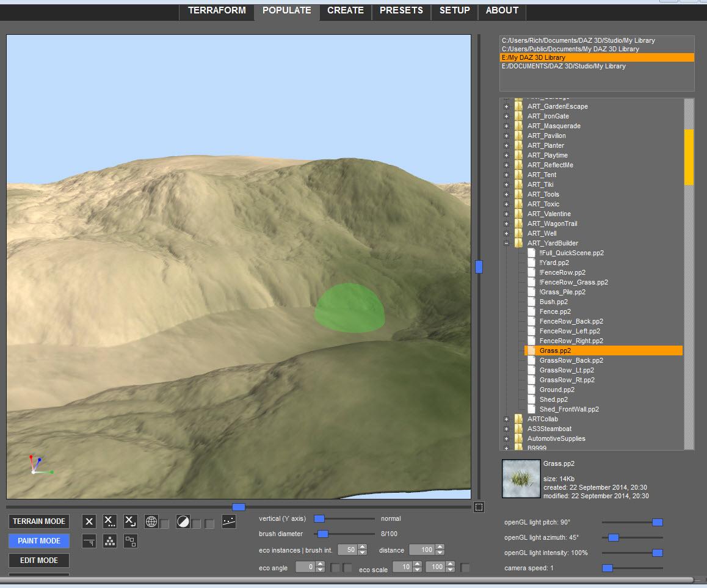Viewport: 707px width, 588px height.
Task: Click the Grass.pp2 preview thumbnail
Action: (x=521, y=479)
